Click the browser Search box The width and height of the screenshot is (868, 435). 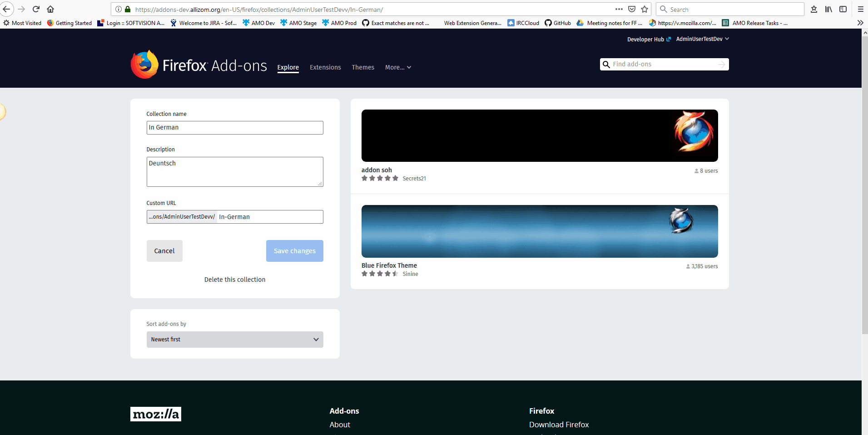pos(730,9)
